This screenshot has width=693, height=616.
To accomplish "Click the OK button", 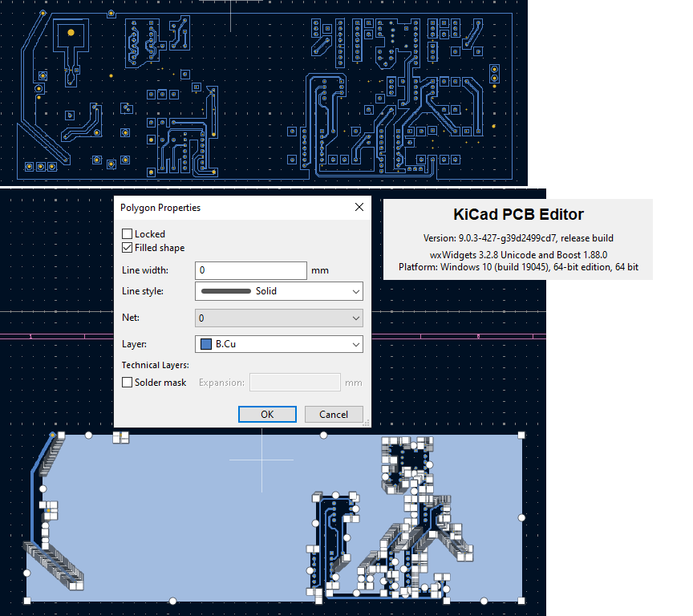I will (267, 415).
